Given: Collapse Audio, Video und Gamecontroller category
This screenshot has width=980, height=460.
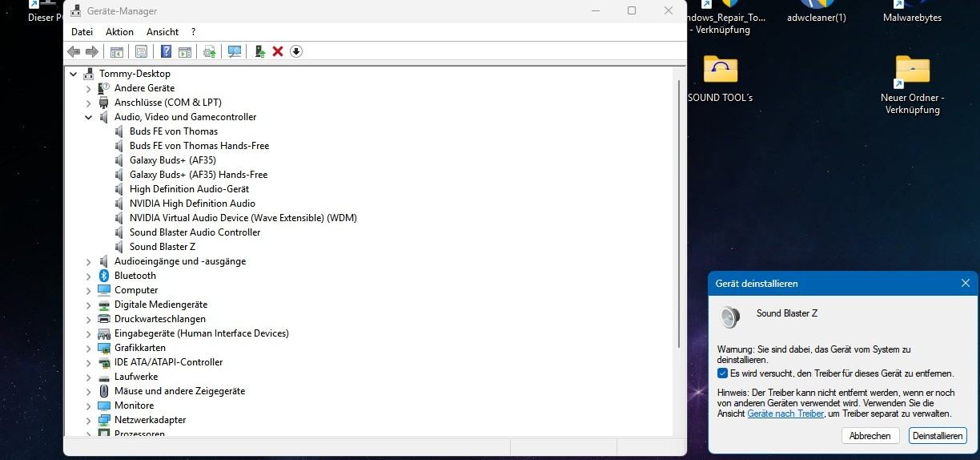Looking at the screenshot, I should (x=89, y=117).
